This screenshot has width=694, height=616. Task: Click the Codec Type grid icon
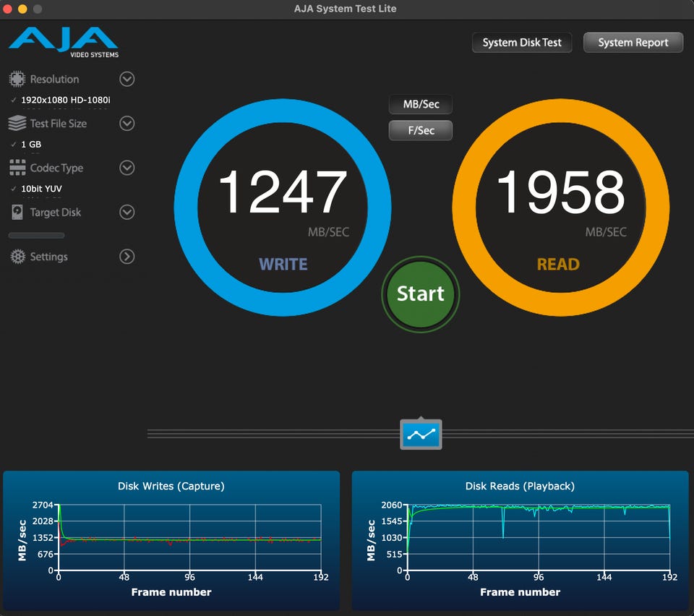17,168
